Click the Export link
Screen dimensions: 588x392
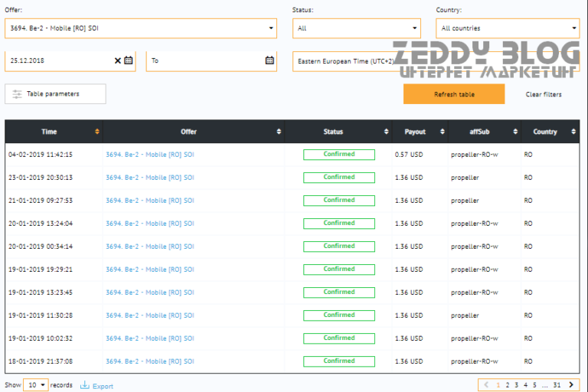tap(103, 386)
